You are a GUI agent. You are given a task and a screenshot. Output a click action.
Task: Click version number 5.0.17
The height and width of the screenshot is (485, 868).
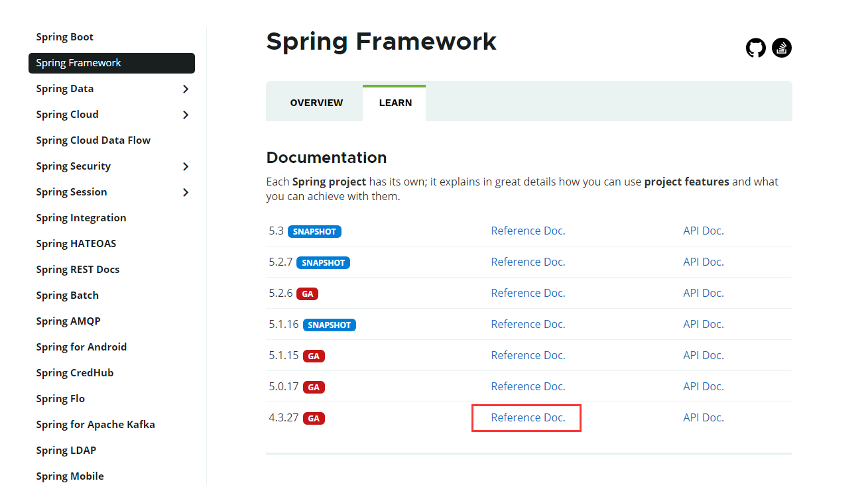pyautogui.click(x=284, y=387)
